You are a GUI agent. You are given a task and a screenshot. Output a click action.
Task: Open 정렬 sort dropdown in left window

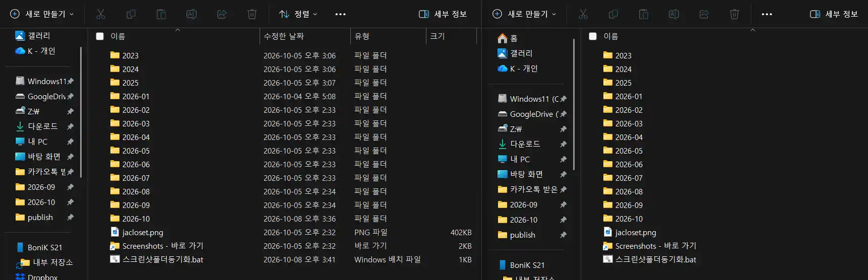pyautogui.click(x=298, y=14)
